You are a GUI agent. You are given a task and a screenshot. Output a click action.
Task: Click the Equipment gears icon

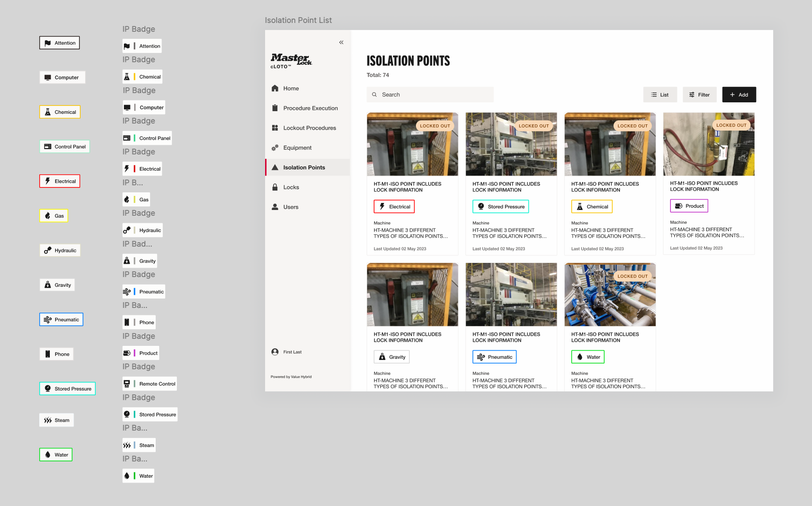pos(275,148)
